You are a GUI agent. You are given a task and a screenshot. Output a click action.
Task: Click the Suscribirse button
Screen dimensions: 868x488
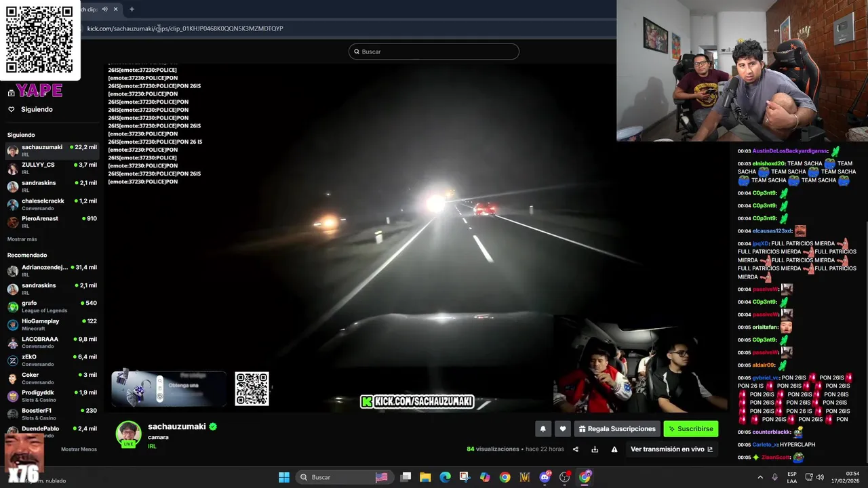690,428
